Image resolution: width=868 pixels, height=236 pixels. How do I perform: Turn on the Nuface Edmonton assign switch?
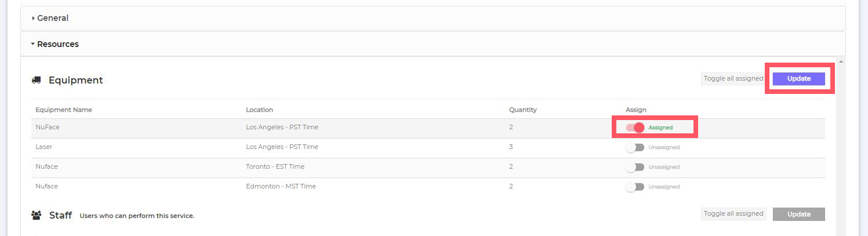coord(635,187)
